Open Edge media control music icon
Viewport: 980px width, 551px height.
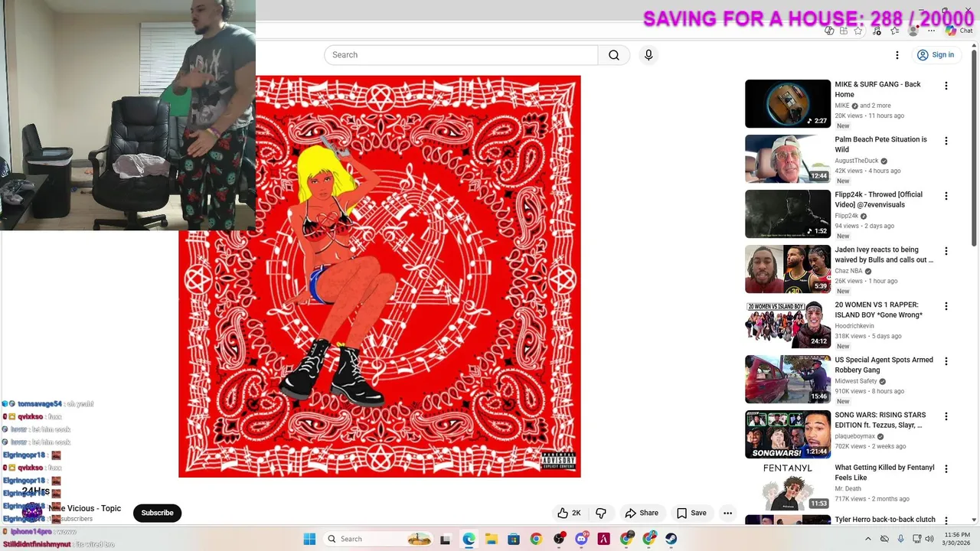(x=877, y=31)
